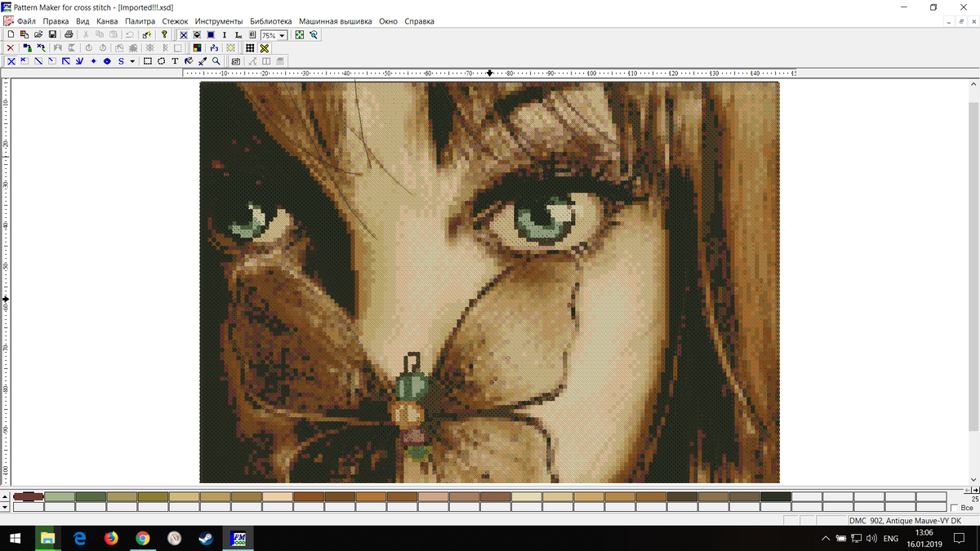Open the Машинная вышивка menu
This screenshot has height=551, width=980.
click(x=335, y=21)
